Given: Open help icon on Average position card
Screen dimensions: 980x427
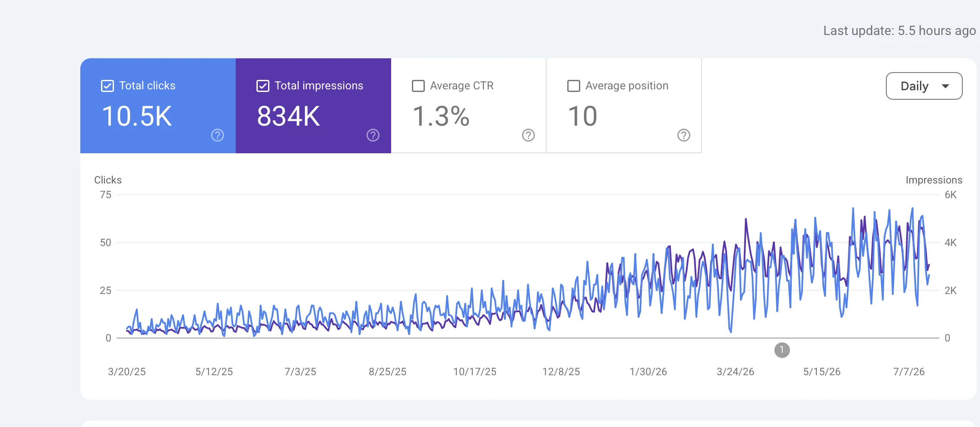Looking at the screenshot, I should [x=684, y=135].
